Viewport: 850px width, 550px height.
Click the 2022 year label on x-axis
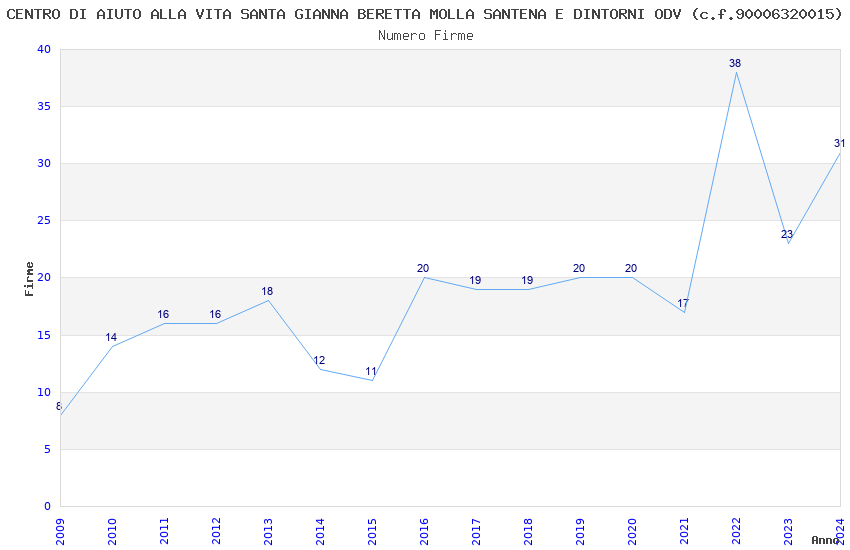[x=736, y=532]
